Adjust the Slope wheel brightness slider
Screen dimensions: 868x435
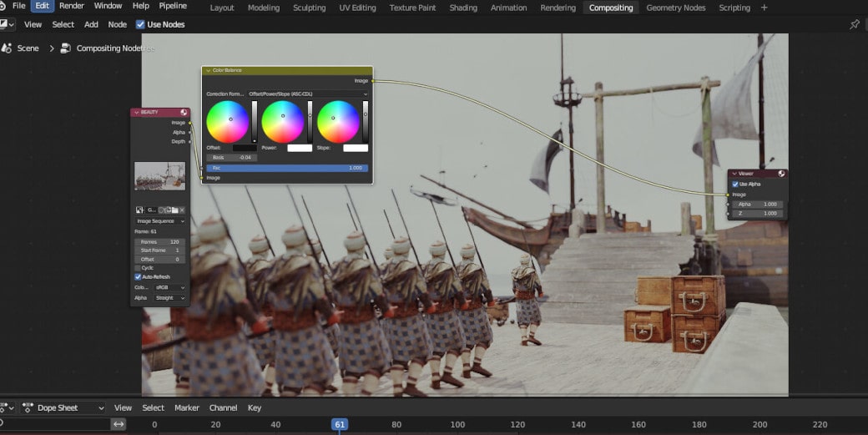366,122
